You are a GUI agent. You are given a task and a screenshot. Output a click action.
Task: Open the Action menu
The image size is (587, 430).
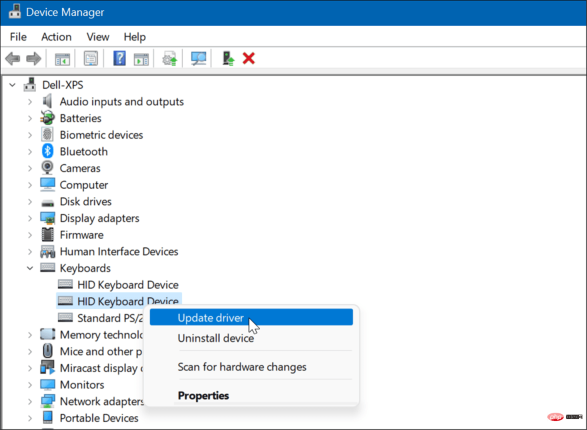(56, 37)
